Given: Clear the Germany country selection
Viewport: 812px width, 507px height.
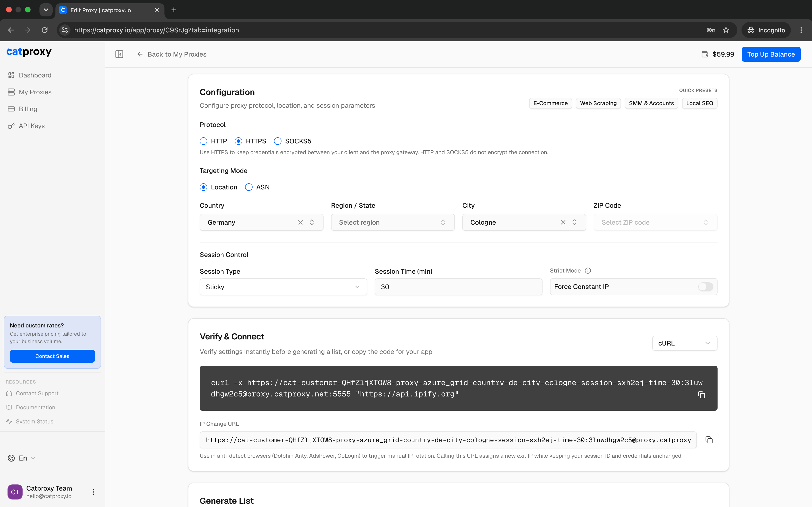Looking at the screenshot, I should tap(300, 222).
